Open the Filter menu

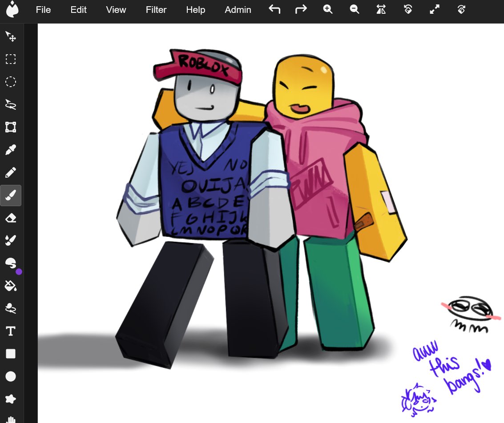click(156, 10)
